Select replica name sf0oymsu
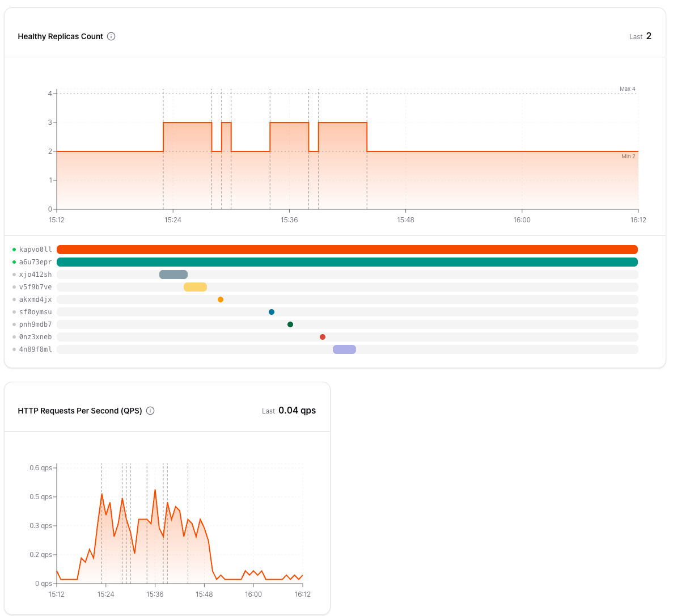This screenshot has width=673, height=616. click(35, 312)
